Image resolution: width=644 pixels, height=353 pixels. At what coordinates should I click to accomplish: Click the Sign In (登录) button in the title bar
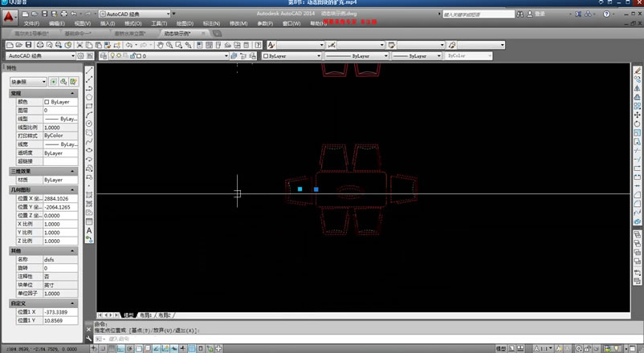point(536,14)
